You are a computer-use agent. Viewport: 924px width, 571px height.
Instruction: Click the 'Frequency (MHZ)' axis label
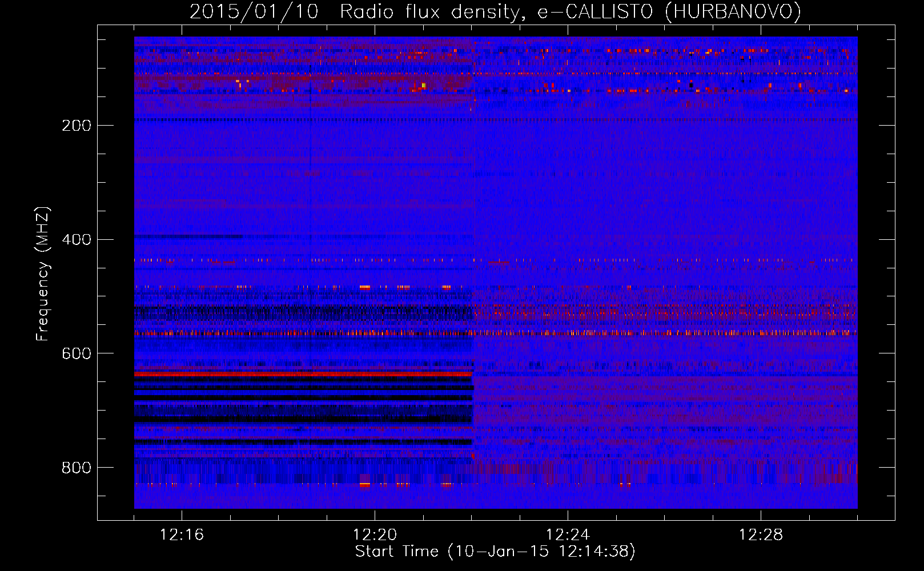[x=43, y=274]
